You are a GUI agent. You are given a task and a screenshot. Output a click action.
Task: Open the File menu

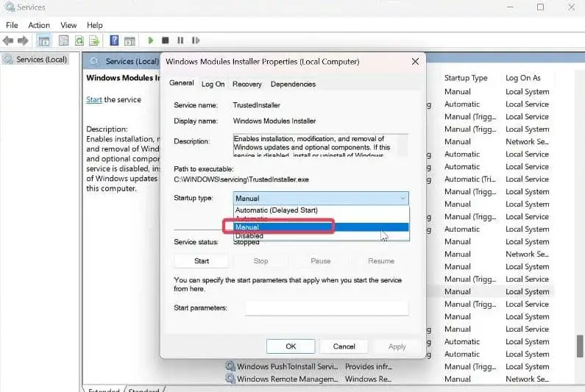point(12,25)
